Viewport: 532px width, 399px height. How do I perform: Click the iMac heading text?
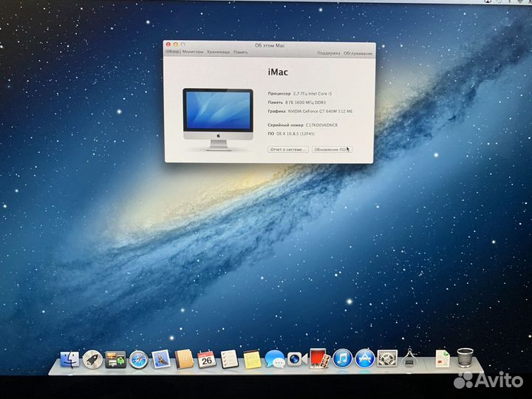[x=278, y=72]
